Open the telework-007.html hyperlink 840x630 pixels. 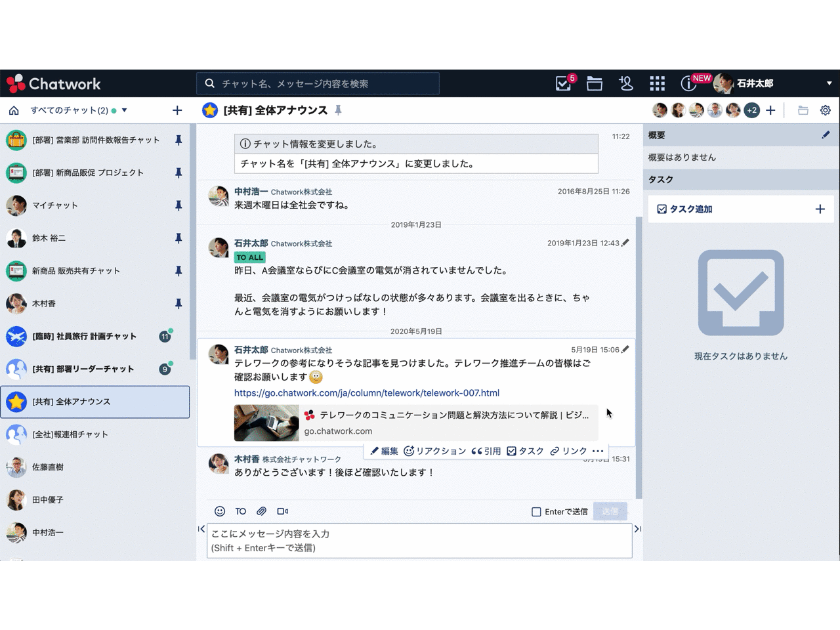coord(367,393)
